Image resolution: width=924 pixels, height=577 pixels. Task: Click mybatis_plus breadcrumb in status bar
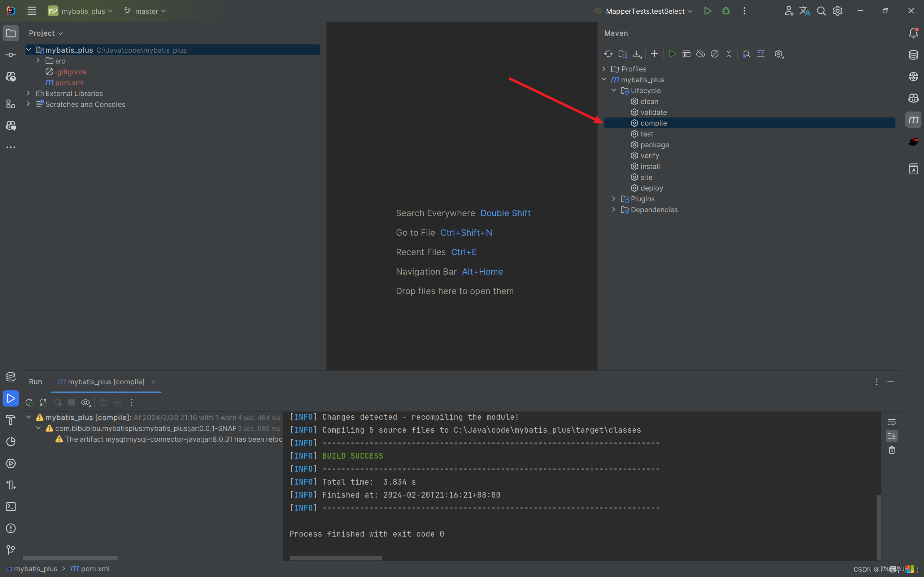tap(32, 569)
